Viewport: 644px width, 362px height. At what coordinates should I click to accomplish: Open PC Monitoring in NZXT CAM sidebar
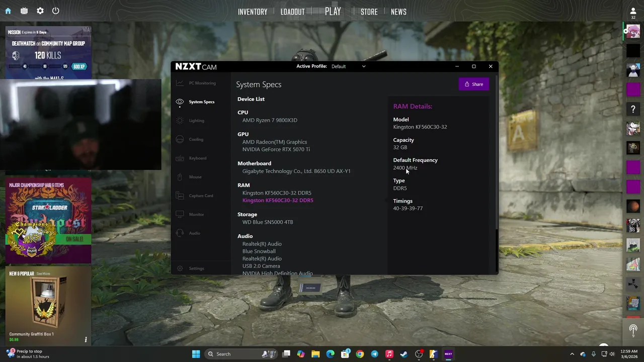(x=202, y=83)
